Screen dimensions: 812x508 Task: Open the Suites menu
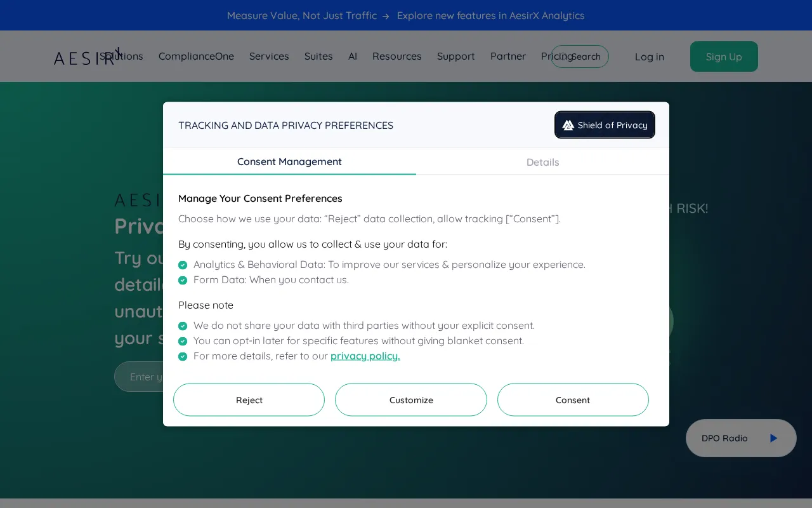click(x=318, y=56)
